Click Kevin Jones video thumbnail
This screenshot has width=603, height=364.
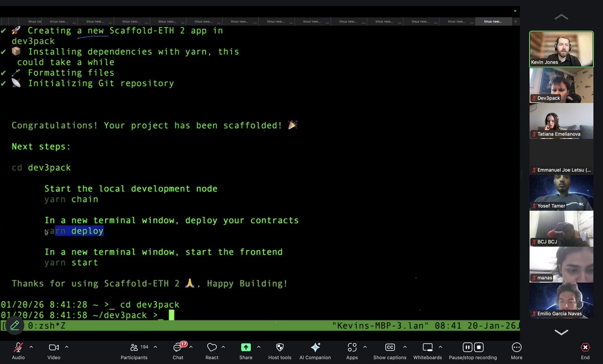(x=561, y=49)
